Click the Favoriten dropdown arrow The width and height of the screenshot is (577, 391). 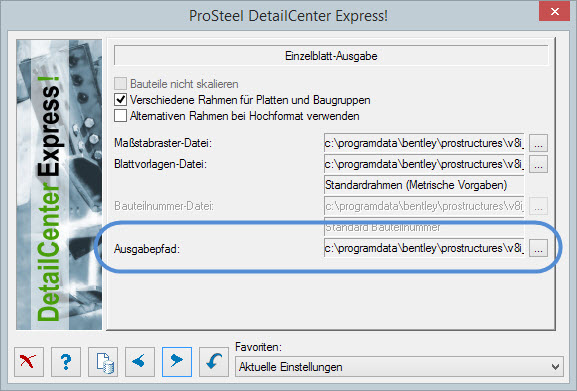point(555,367)
